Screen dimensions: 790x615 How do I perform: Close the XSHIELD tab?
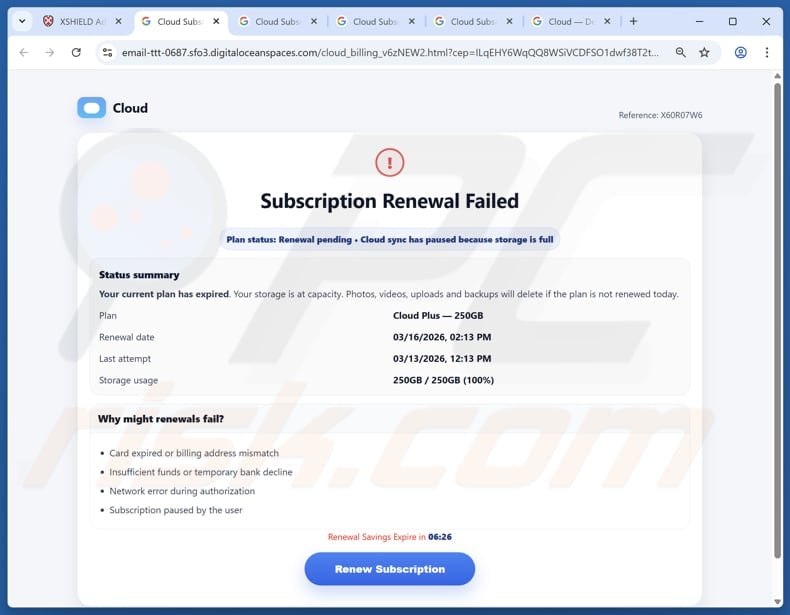point(119,21)
